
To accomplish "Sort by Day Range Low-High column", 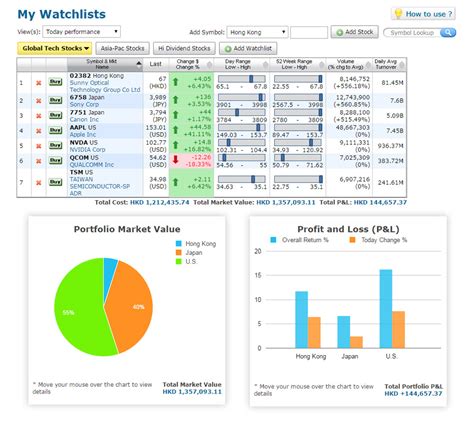I will (241, 64).
